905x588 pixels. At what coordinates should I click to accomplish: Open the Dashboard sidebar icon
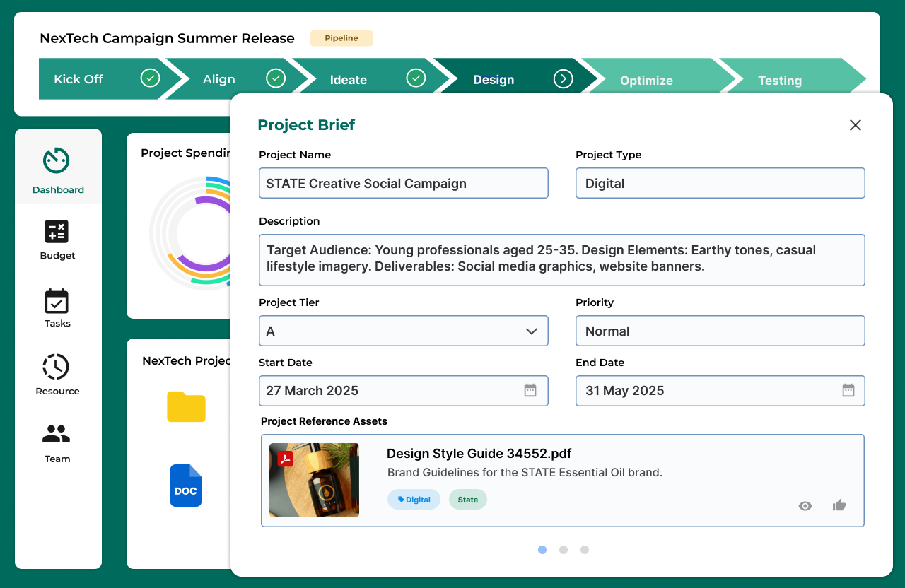coord(56,160)
